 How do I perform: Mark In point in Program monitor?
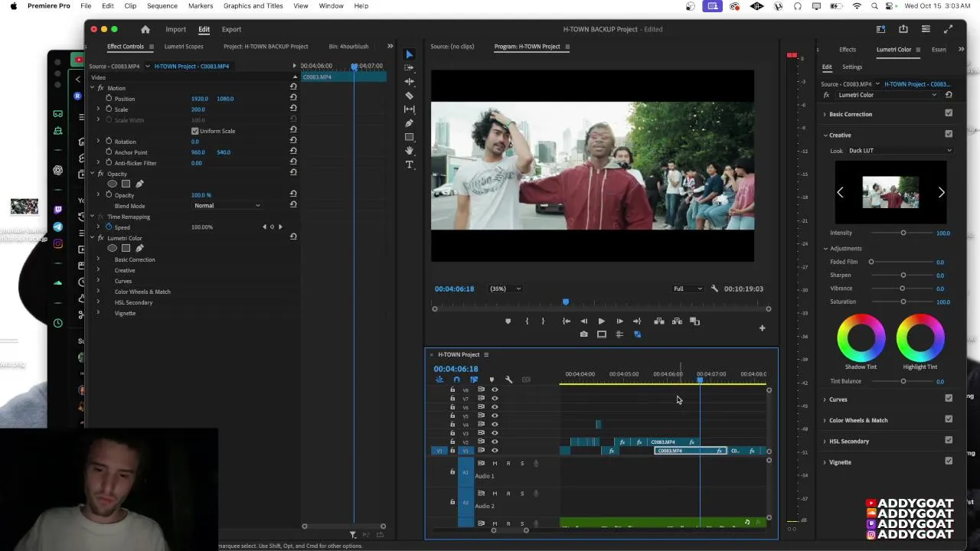[527, 321]
